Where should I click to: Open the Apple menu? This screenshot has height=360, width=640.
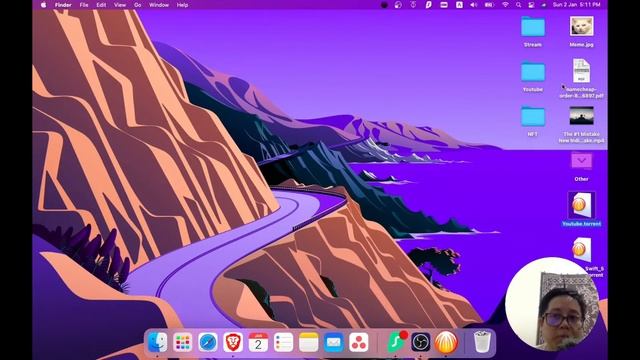click(44, 5)
